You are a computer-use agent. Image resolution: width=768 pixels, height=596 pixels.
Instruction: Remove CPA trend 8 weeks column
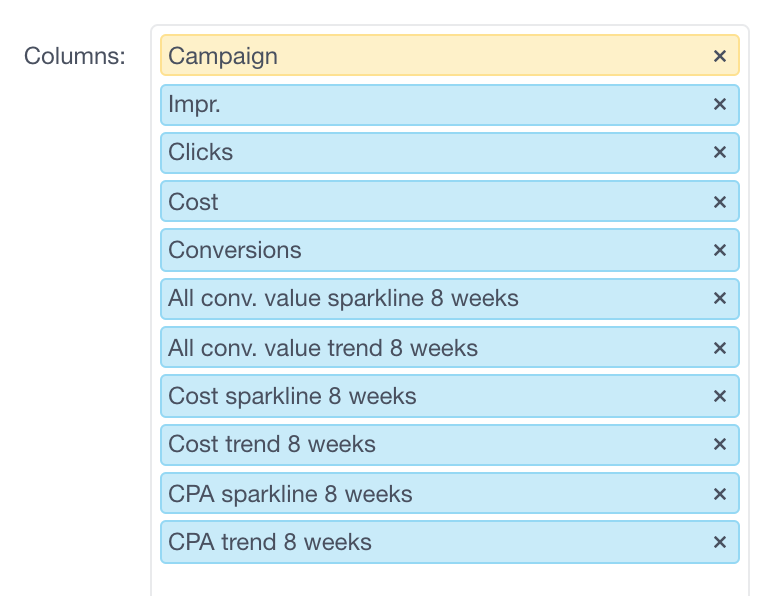[x=719, y=542]
